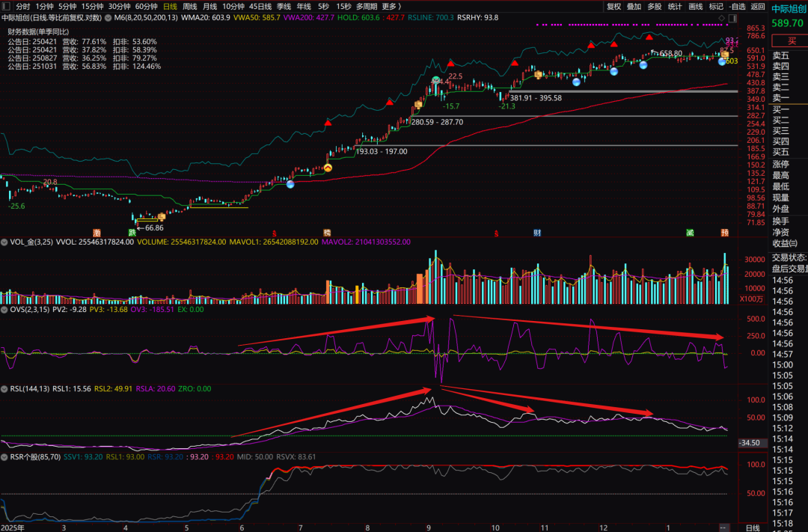This screenshot has width=808, height=532.
Task: Switch to 分时 intraday view
Action: (x=22, y=7)
